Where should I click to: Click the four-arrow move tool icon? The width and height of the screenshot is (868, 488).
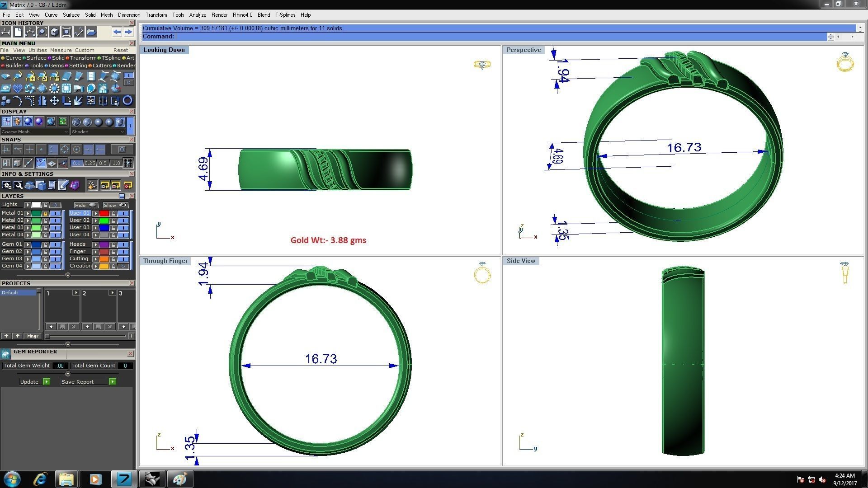54,101
